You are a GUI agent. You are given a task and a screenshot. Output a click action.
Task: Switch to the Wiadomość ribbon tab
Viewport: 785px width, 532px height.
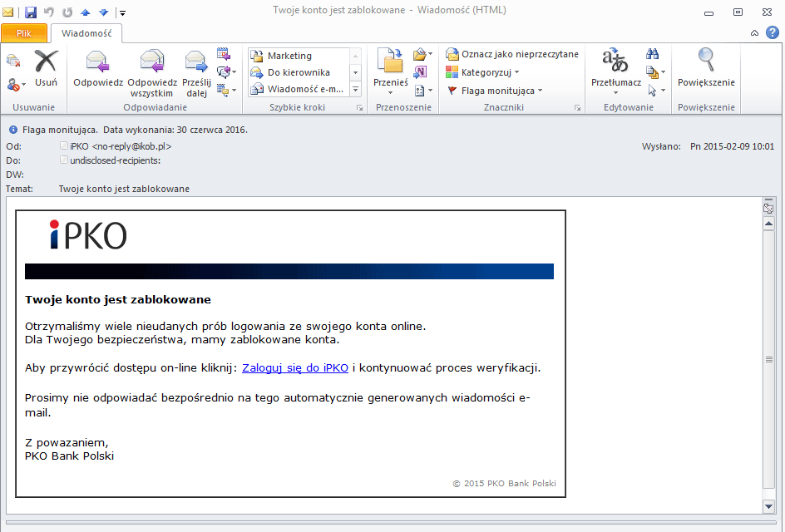tap(86, 33)
